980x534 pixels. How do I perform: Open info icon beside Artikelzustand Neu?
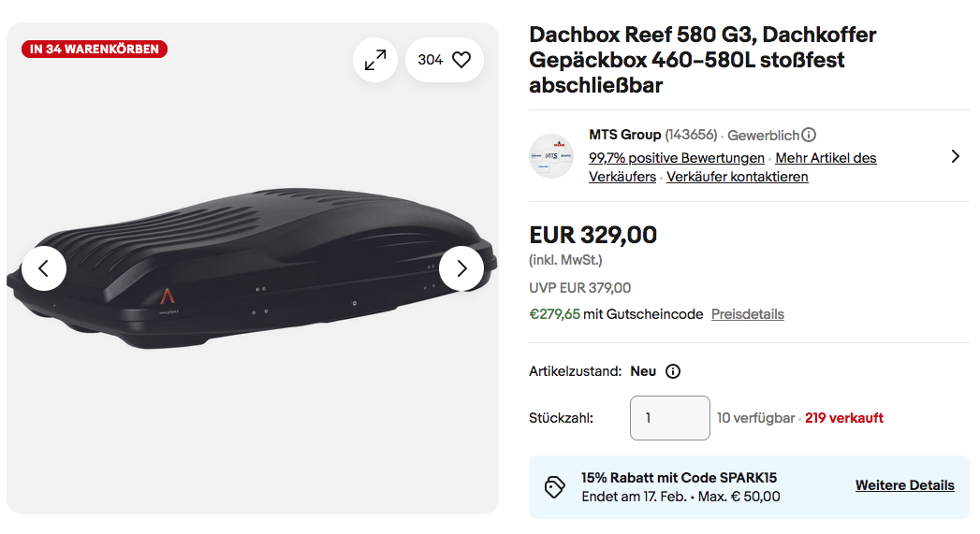pos(673,371)
